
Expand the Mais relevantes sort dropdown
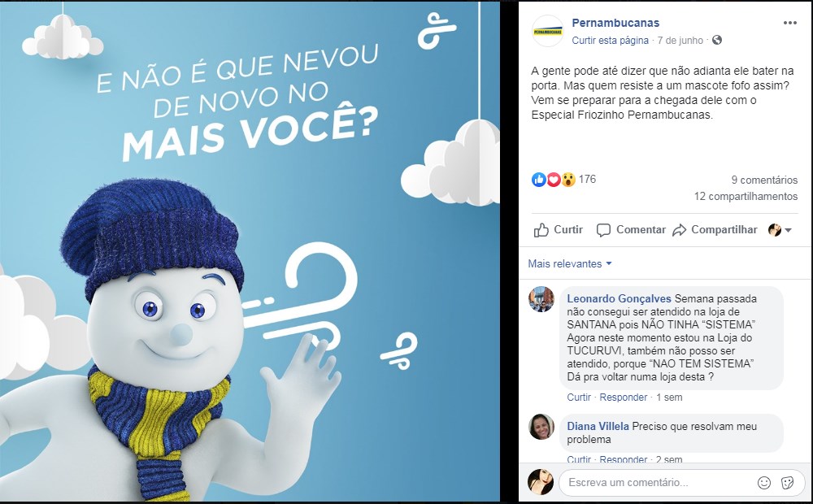point(570,263)
